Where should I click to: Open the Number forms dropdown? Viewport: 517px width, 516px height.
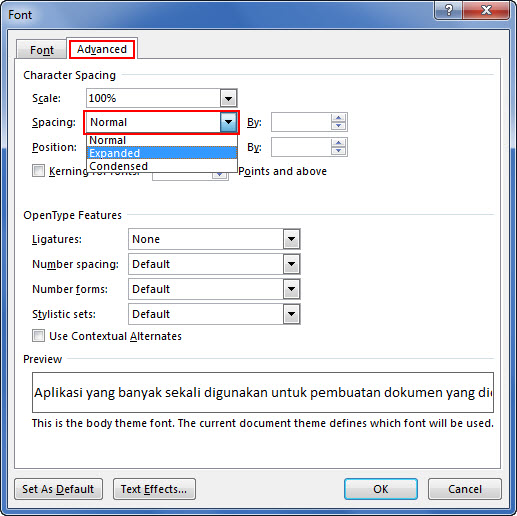(x=291, y=289)
